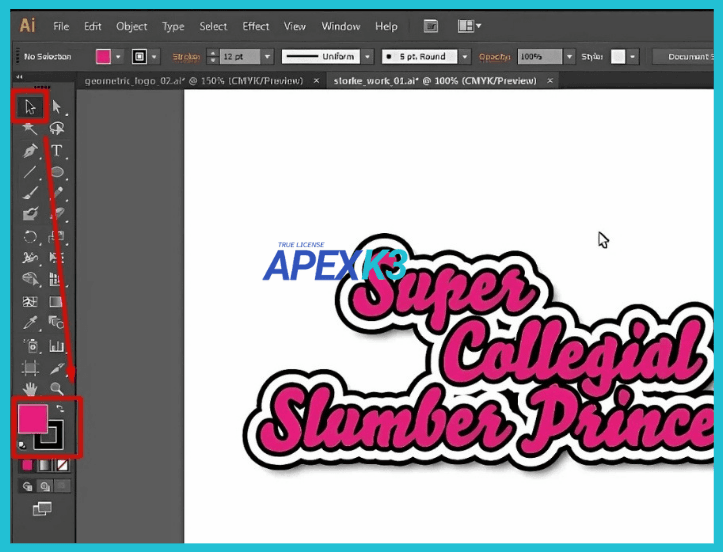Click the Adobe Illustrator Ai logo
723x552 pixels.
click(x=27, y=24)
